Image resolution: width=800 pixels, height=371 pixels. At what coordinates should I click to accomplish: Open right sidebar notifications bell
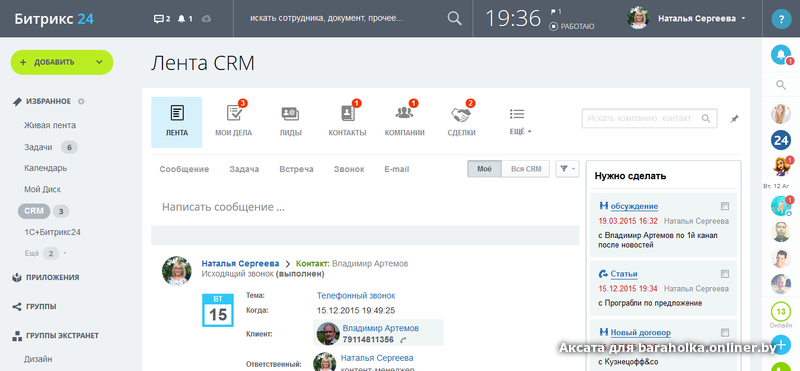point(781,55)
